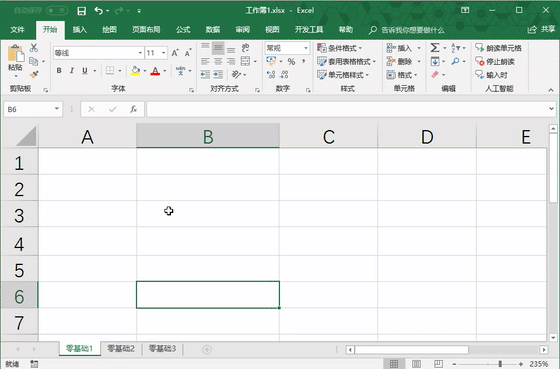Click the decrease indent icon

(205, 74)
